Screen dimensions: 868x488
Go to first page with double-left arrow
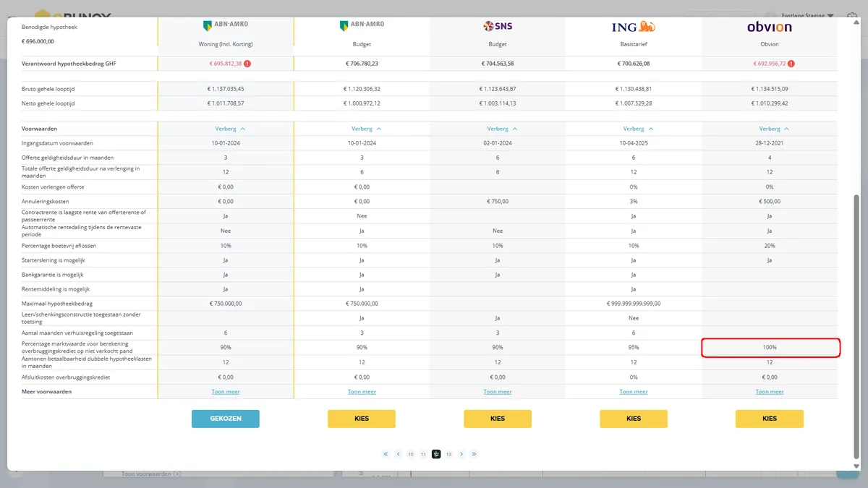click(386, 454)
